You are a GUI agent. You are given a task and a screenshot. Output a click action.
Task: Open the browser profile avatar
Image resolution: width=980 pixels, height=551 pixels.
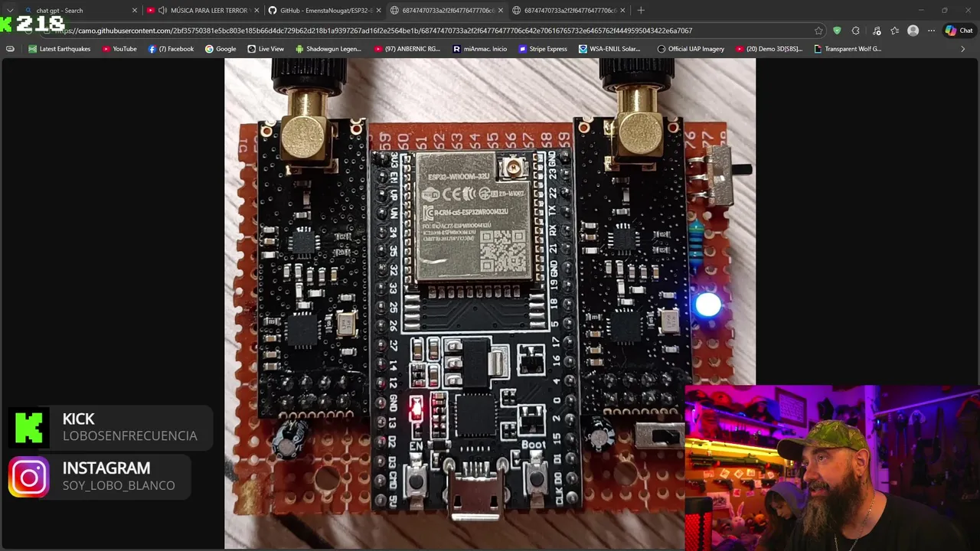click(913, 31)
